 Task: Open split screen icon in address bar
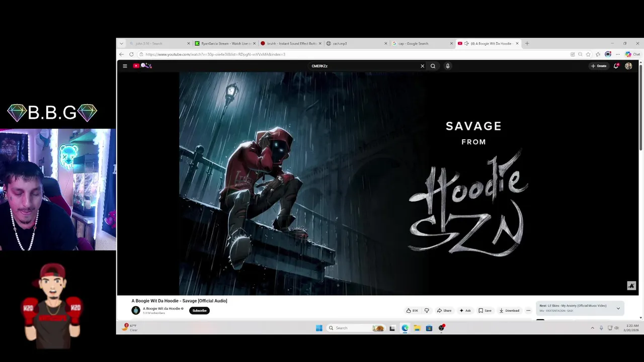(573, 54)
